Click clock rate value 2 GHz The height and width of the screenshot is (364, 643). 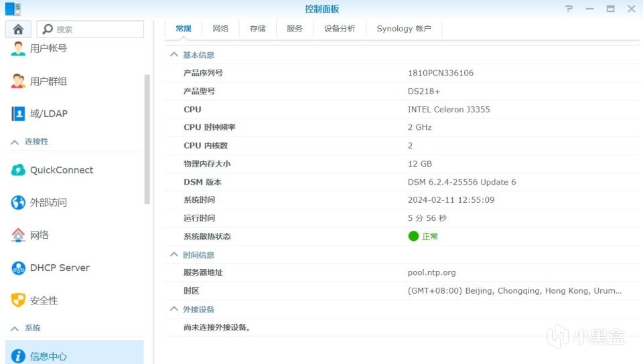tap(419, 127)
